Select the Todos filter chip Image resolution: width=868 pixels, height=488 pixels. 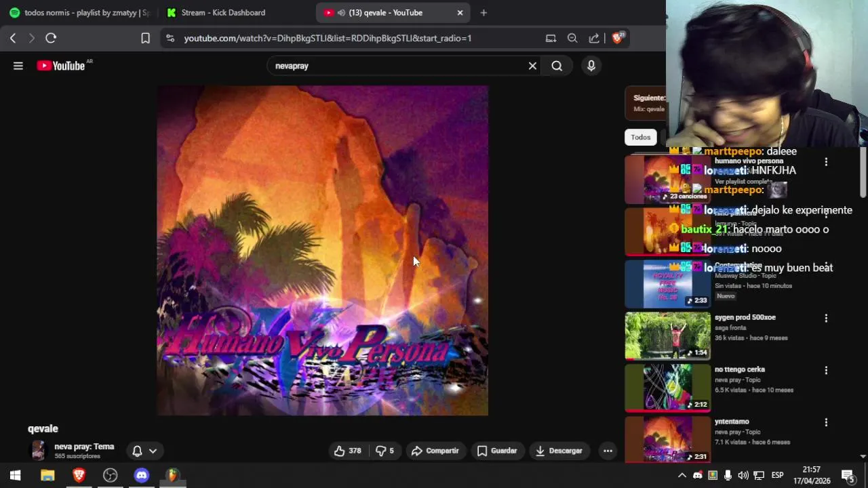tap(641, 137)
